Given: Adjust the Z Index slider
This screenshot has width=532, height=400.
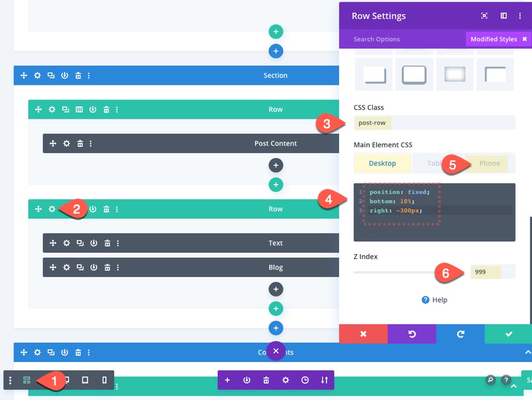Looking at the screenshot, I should [409, 272].
